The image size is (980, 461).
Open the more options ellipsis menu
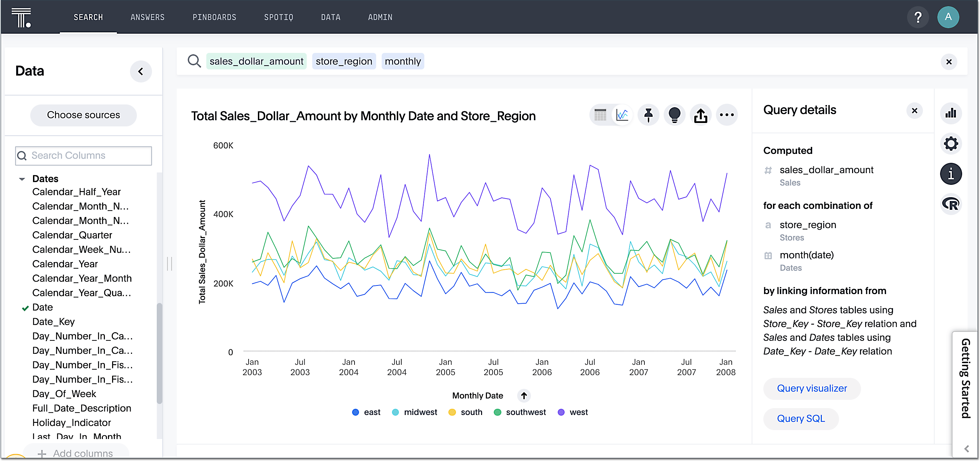(727, 115)
